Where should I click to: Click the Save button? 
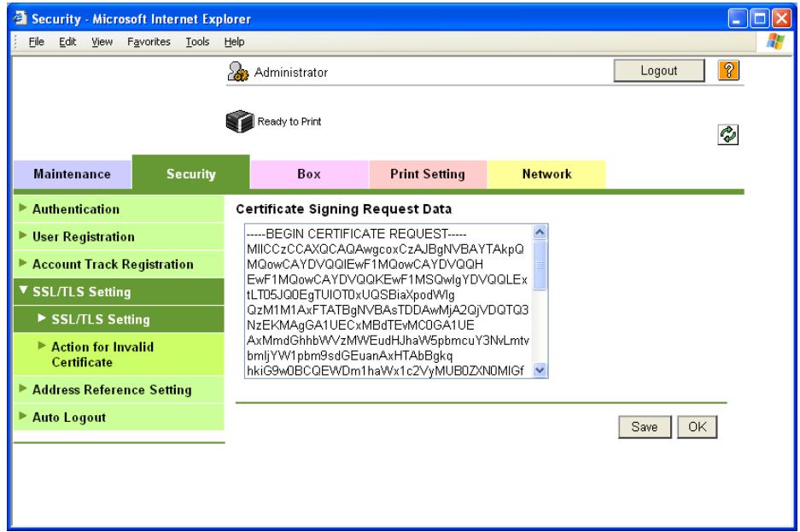click(x=645, y=426)
